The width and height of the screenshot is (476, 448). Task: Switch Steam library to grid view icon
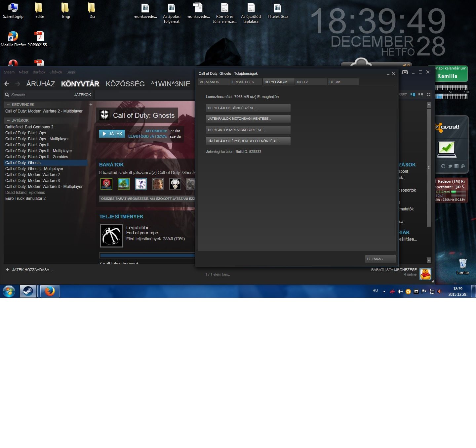click(x=429, y=95)
